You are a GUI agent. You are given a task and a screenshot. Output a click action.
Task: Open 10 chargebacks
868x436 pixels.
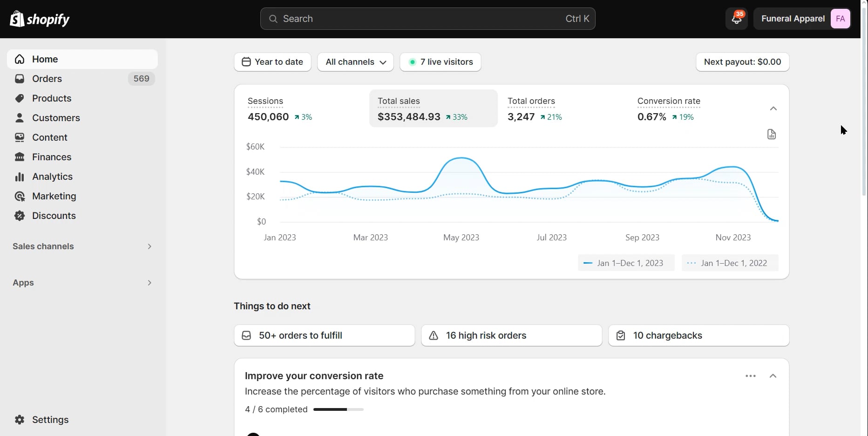[699, 335]
